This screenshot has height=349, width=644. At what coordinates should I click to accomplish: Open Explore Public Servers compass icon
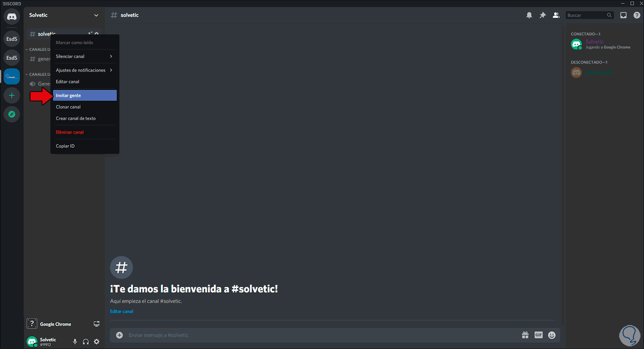[12, 114]
